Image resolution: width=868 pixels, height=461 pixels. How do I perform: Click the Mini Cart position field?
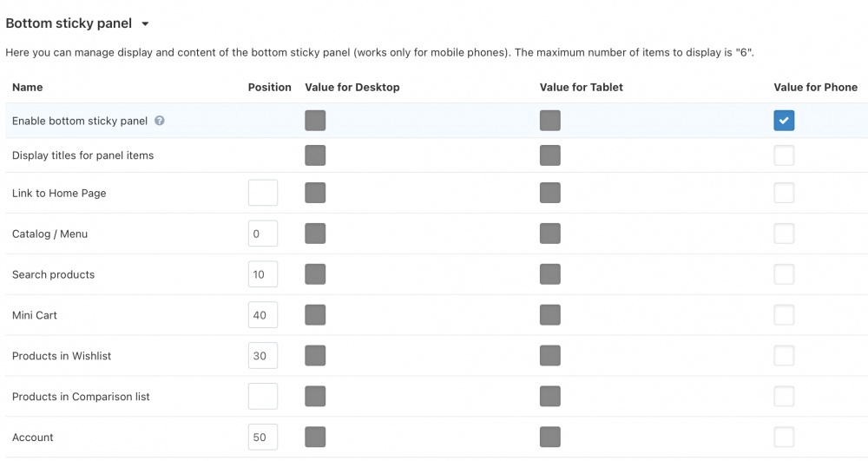click(263, 315)
